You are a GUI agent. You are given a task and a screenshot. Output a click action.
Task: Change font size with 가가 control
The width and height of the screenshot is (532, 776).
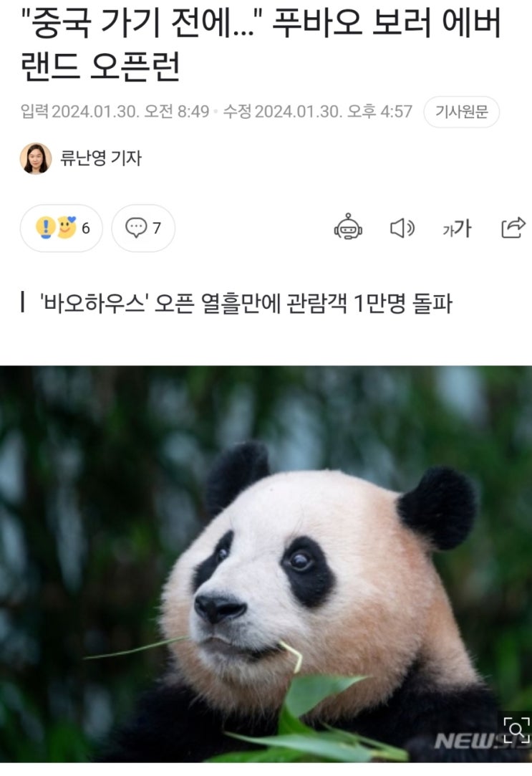coord(457,228)
